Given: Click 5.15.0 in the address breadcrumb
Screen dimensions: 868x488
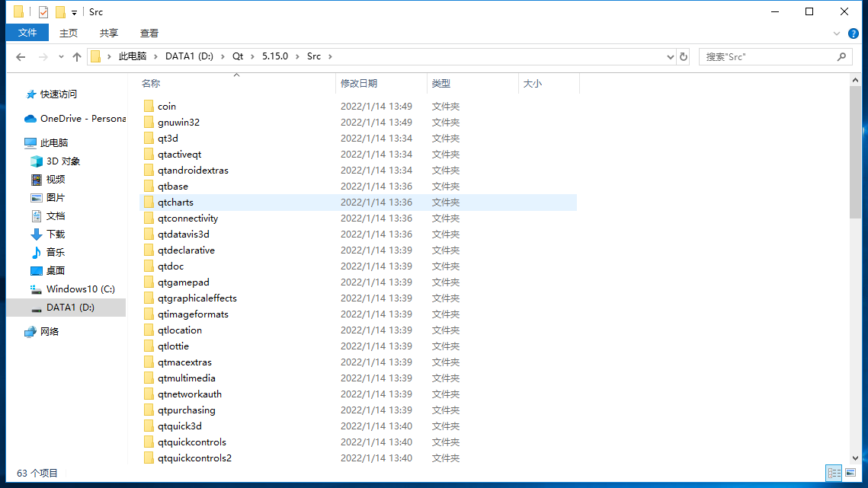Looking at the screenshot, I should [275, 56].
